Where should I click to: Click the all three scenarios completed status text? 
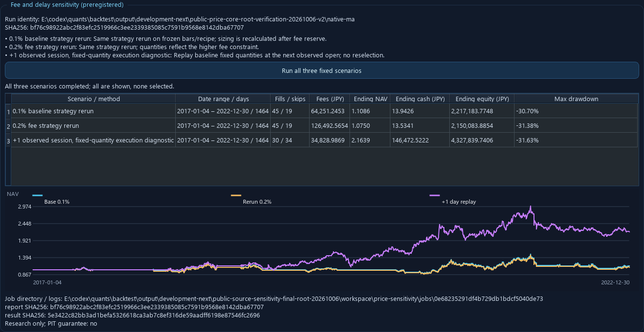pyautogui.click(x=90, y=86)
